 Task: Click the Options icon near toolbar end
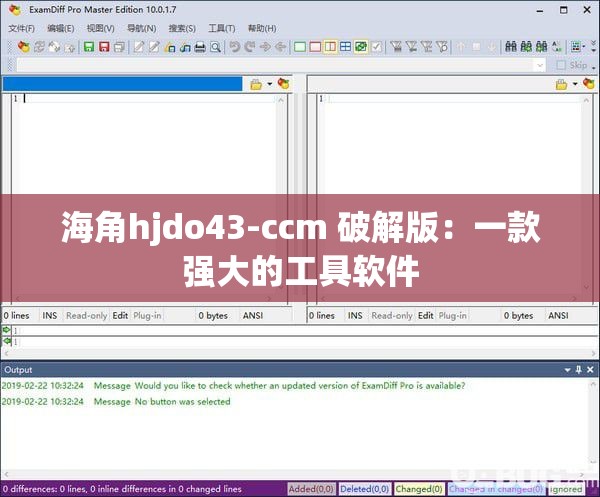point(576,47)
